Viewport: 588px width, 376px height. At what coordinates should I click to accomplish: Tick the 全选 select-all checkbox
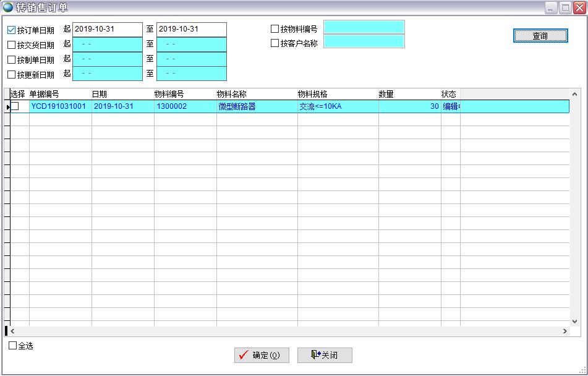[x=13, y=346]
